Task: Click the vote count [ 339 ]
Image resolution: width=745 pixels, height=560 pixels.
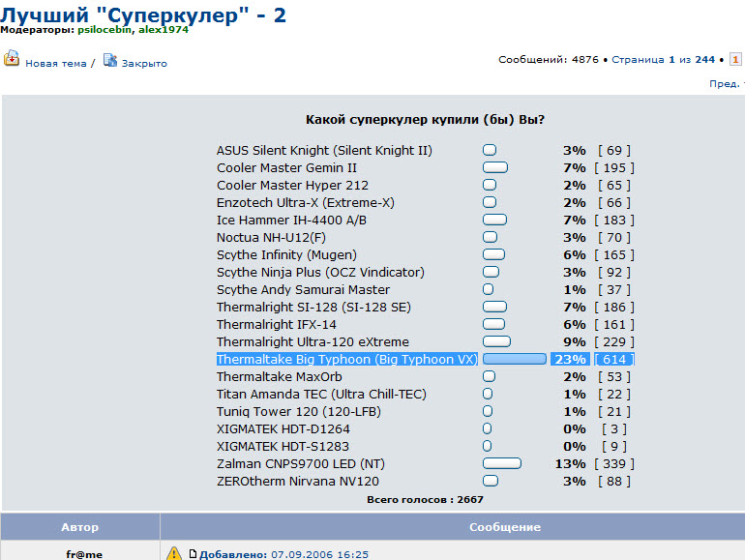Action: (614, 464)
